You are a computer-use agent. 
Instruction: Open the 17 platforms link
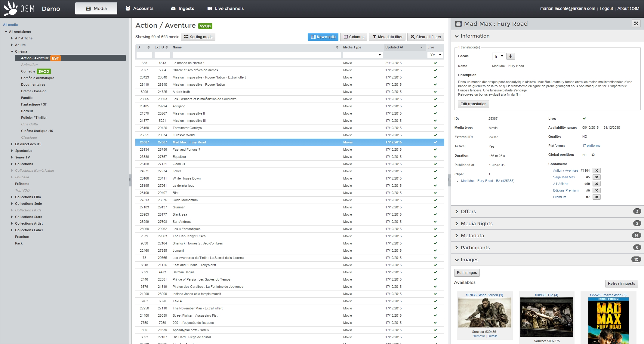tap(591, 146)
